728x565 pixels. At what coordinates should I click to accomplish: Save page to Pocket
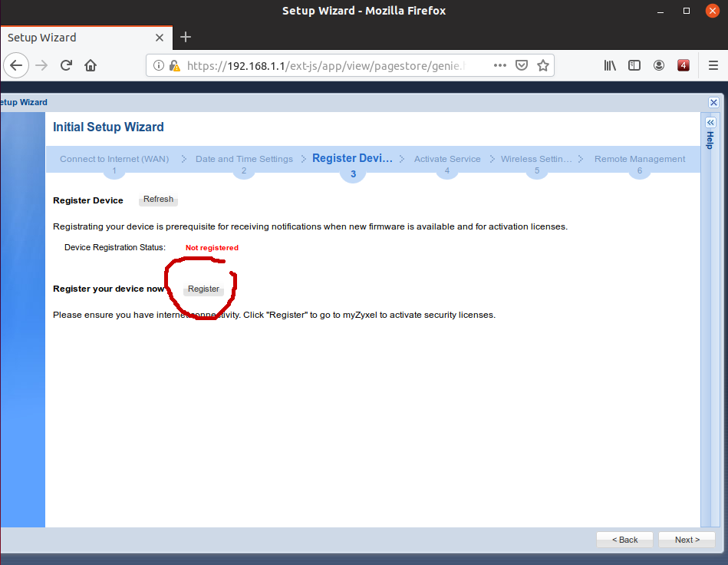click(x=522, y=65)
